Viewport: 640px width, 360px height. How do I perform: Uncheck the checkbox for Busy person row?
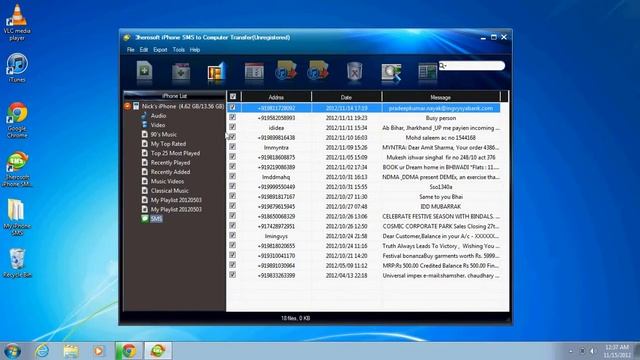coord(232,118)
